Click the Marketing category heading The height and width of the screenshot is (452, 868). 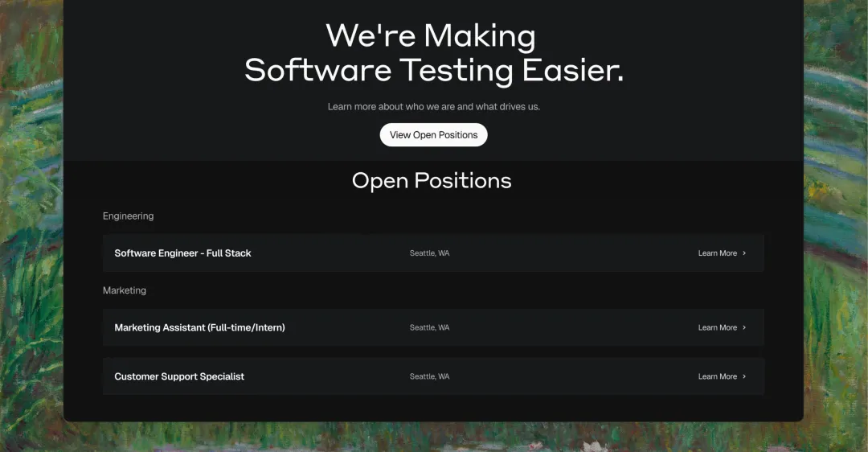pyautogui.click(x=125, y=290)
